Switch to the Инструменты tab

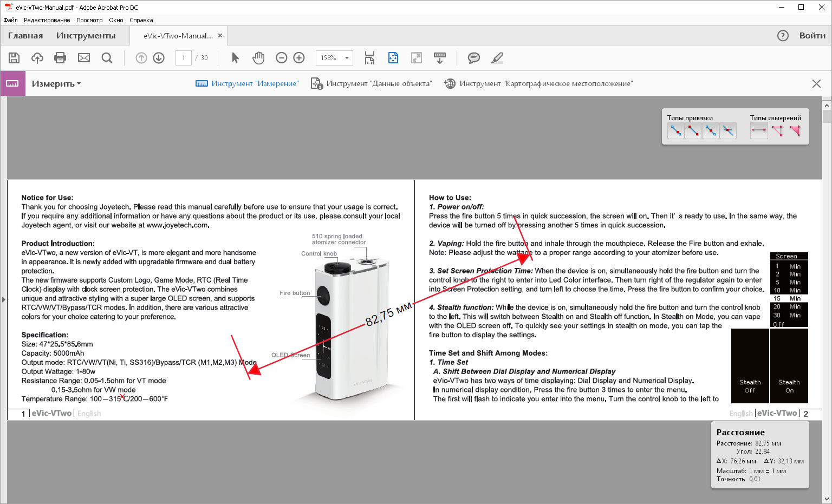pyautogui.click(x=86, y=36)
